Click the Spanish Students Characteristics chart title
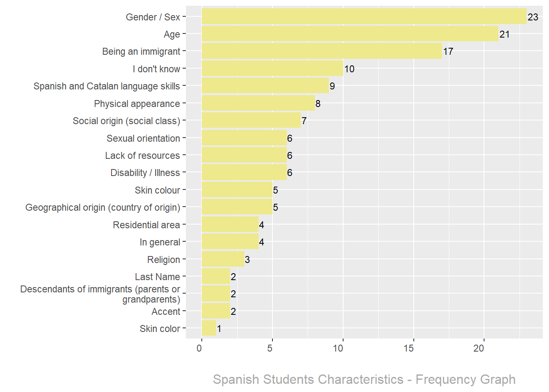The image size is (549, 392). (x=364, y=379)
